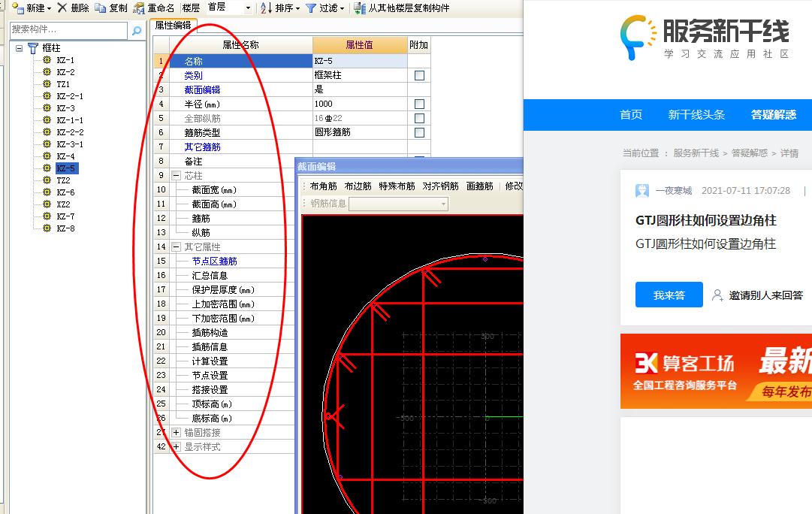
Task: Click the gear icon beside KZ-1
Action: [47, 59]
